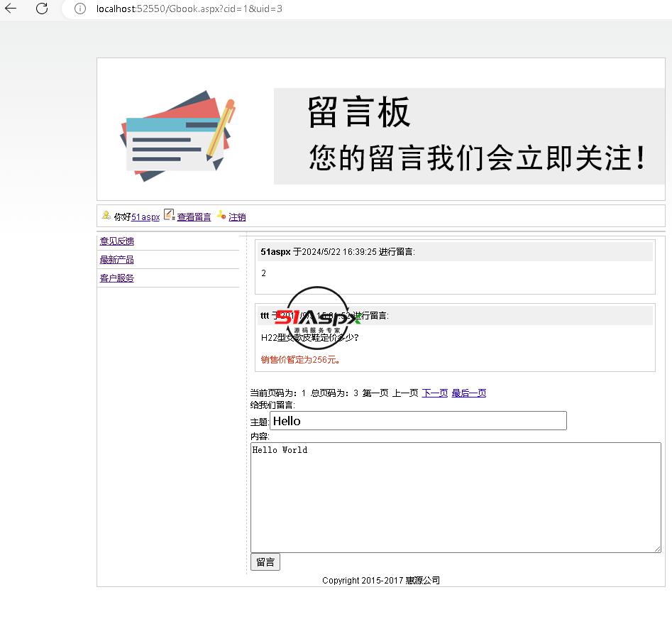Reload the page with the refresh icon
672x619 pixels.
point(42,9)
